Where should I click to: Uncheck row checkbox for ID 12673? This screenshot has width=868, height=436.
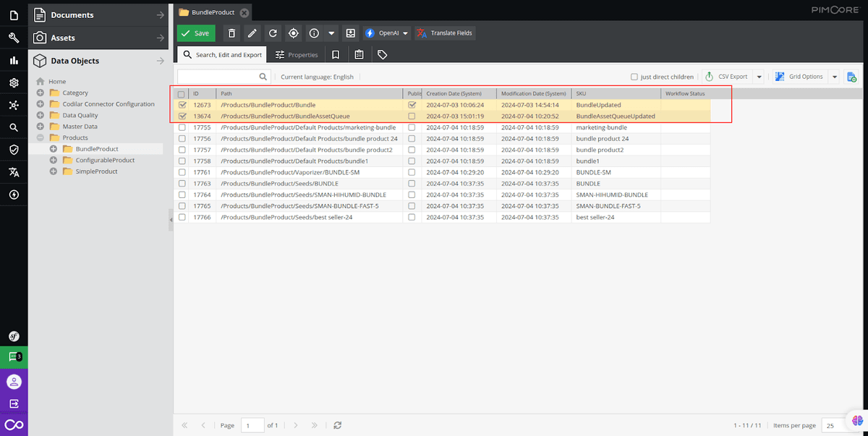pos(182,105)
